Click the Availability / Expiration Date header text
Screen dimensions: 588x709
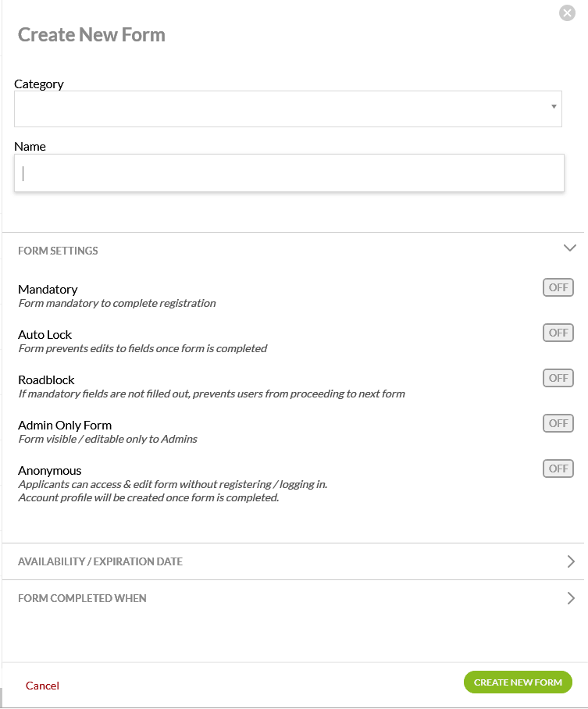point(100,561)
